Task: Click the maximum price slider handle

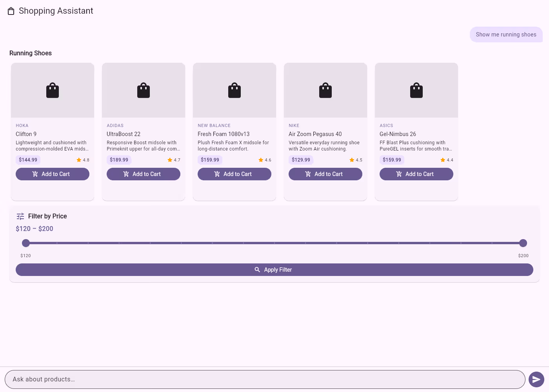Action: 523,243
